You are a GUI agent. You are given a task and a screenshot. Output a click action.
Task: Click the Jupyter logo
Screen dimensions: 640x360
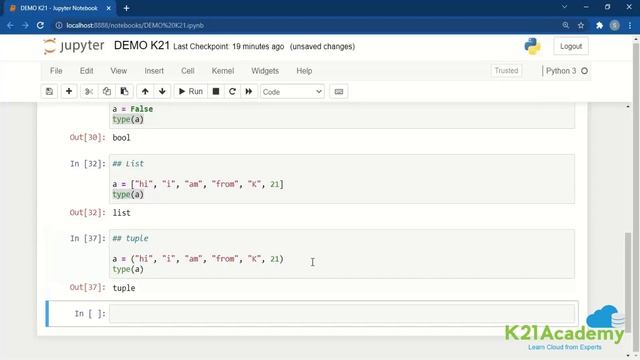coord(74,46)
